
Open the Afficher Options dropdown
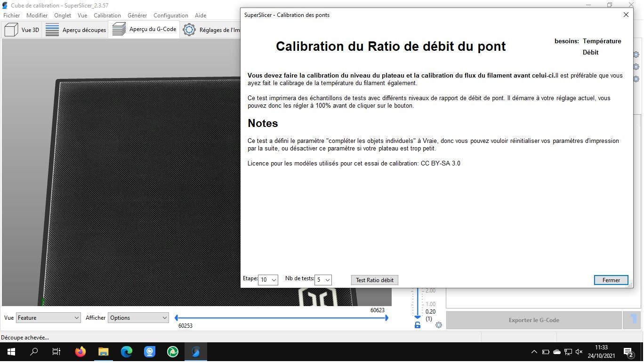(138, 318)
